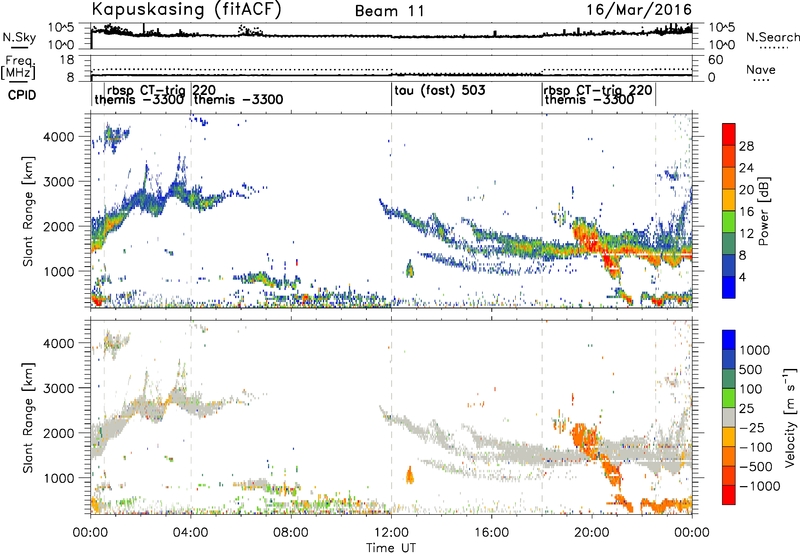Click the "4000" tick of the power panel
The width and height of the screenshot is (800, 554).
[58, 137]
